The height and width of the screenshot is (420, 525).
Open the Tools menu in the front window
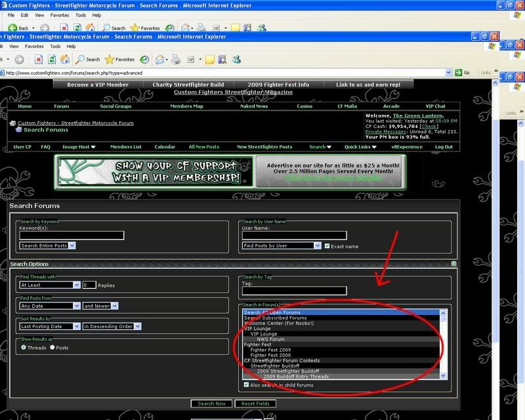point(55,46)
